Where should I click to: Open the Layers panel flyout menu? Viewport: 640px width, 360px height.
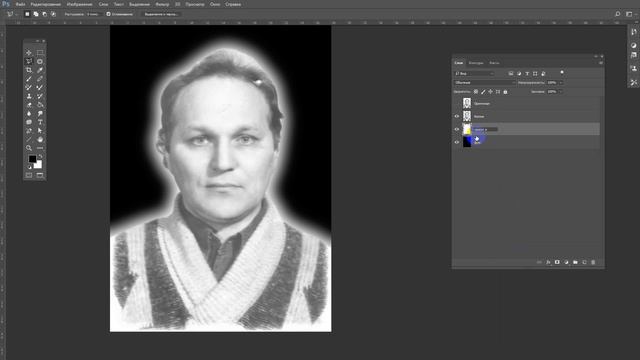click(x=601, y=63)
